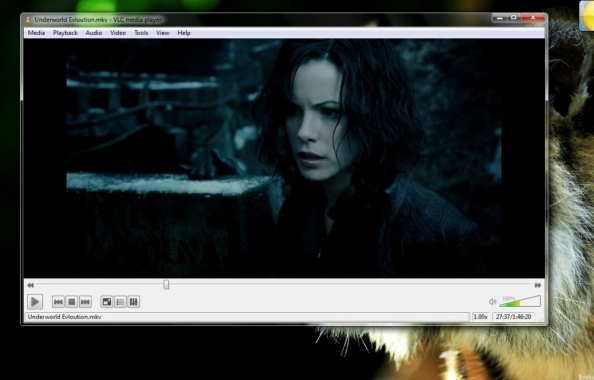594x380 pixels.
Task: Click status text Underworld Evloution.mkv
Action: tap(64, 317)
